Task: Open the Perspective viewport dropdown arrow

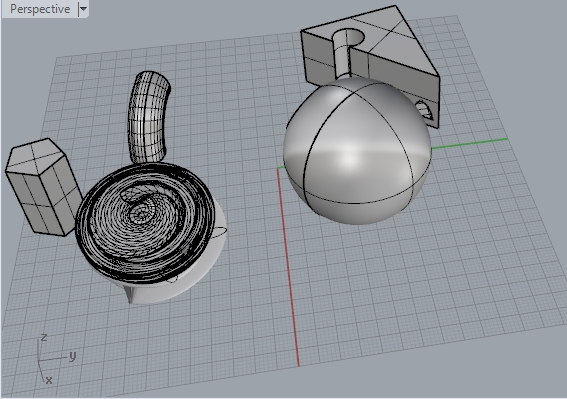Action: 83,9
